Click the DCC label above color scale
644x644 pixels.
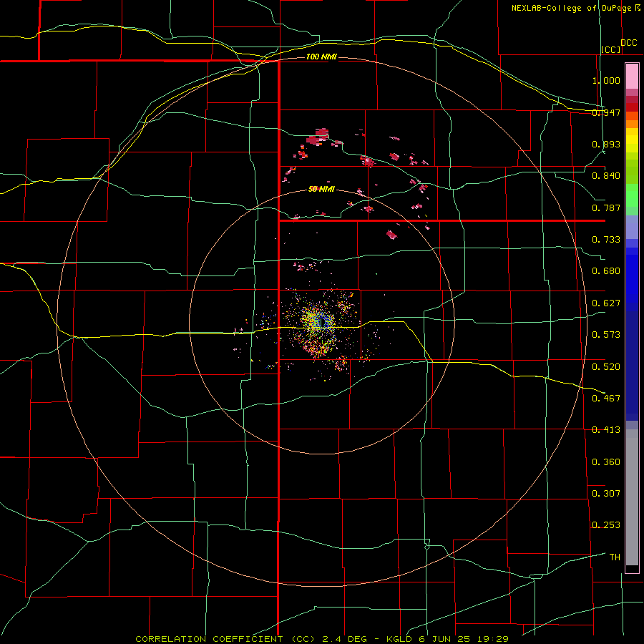tap(628, 43)
